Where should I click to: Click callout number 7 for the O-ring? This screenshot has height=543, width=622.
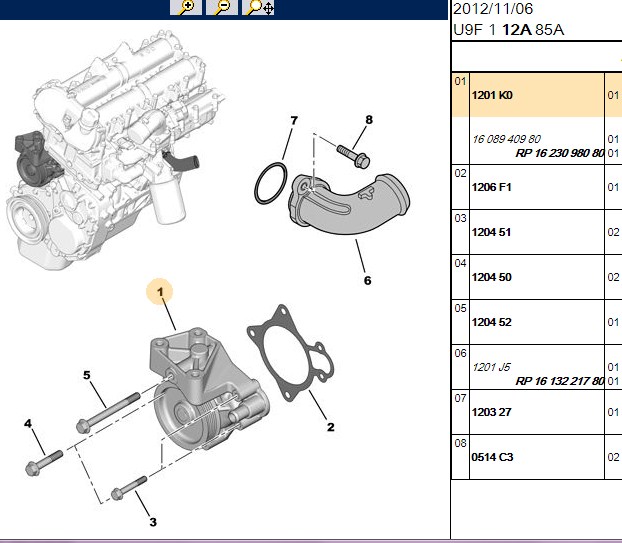(294, 120)
